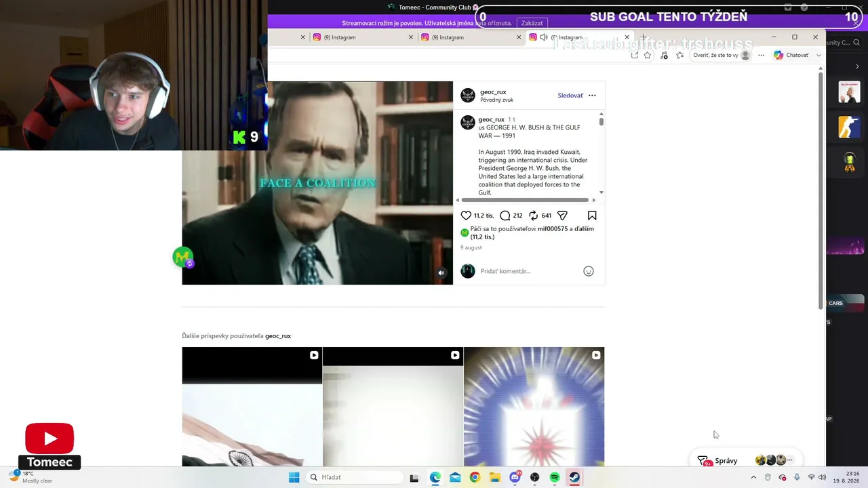Open the Windows Start menu
This screenshot has width=868, height=488.
294,477
